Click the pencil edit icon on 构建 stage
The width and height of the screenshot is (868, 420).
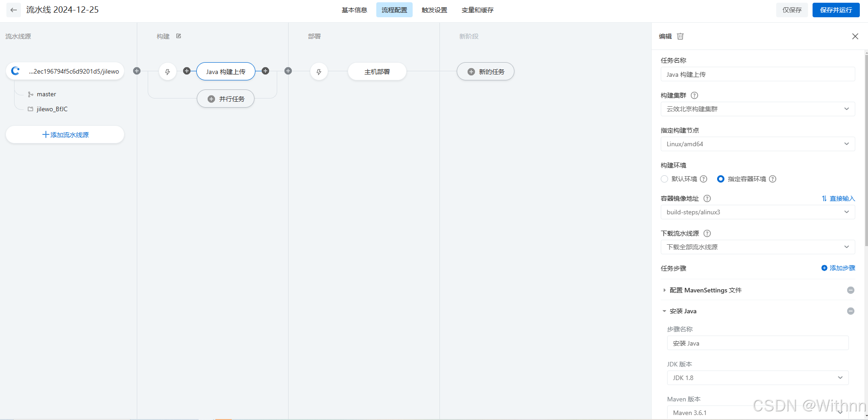point(178,36)
